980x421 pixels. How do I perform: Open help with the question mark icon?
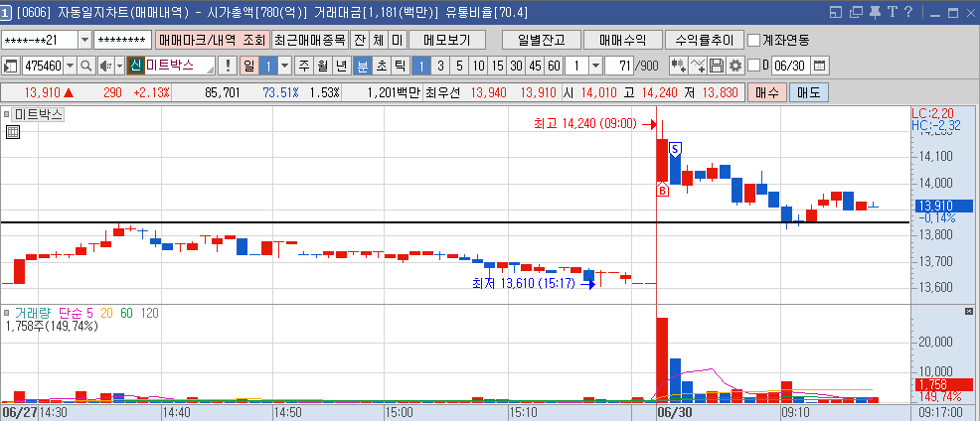tap(909, 12)
